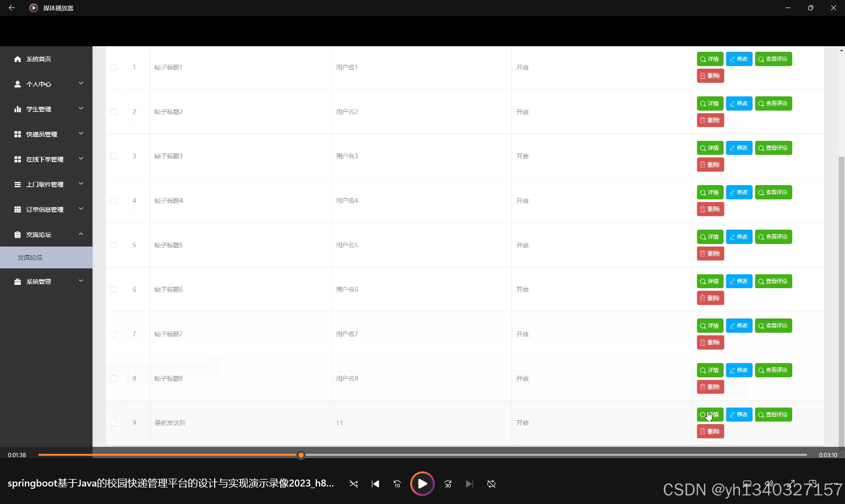
Task: Check the checkbox for row 5
Action: click(114, 245)
